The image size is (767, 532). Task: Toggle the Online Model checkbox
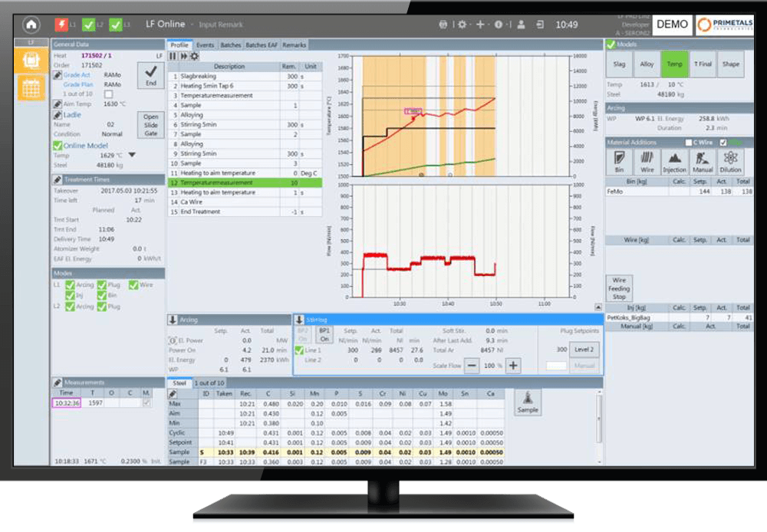[x=58, y=146]
